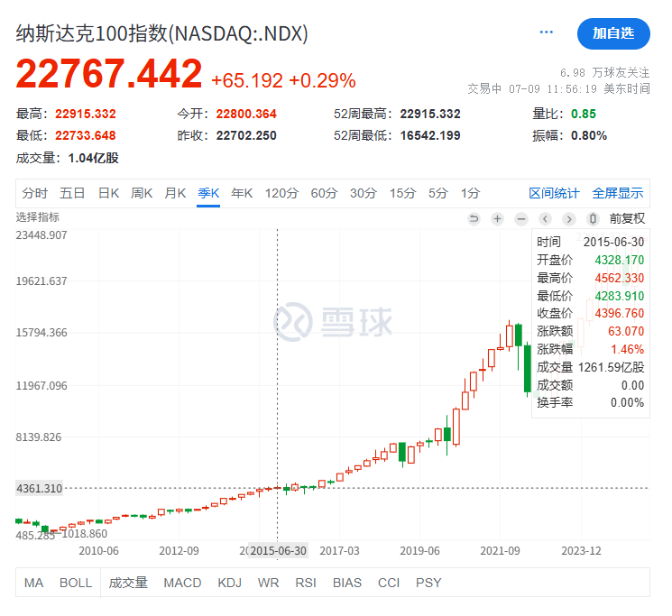Image resolution: width=672 pixels, height=616 pixels.
Task: Select the 年K chart tab
Action: [x=242, y=193]
